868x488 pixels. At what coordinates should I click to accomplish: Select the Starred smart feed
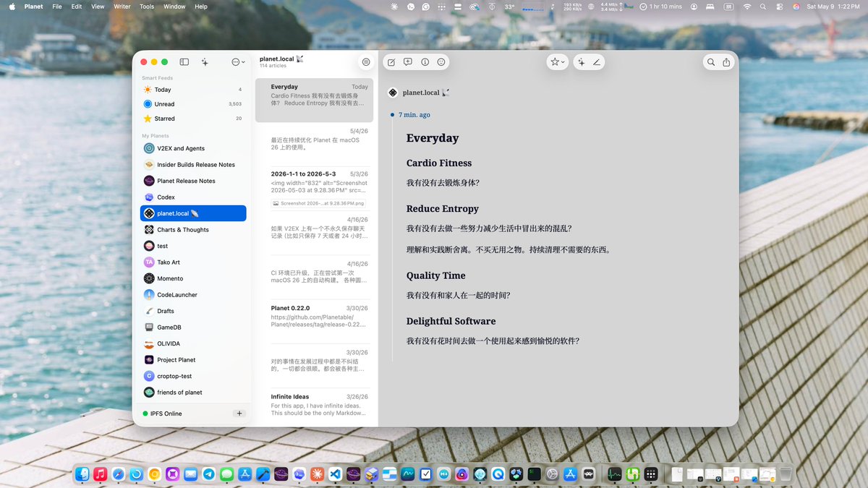point(193,119)
